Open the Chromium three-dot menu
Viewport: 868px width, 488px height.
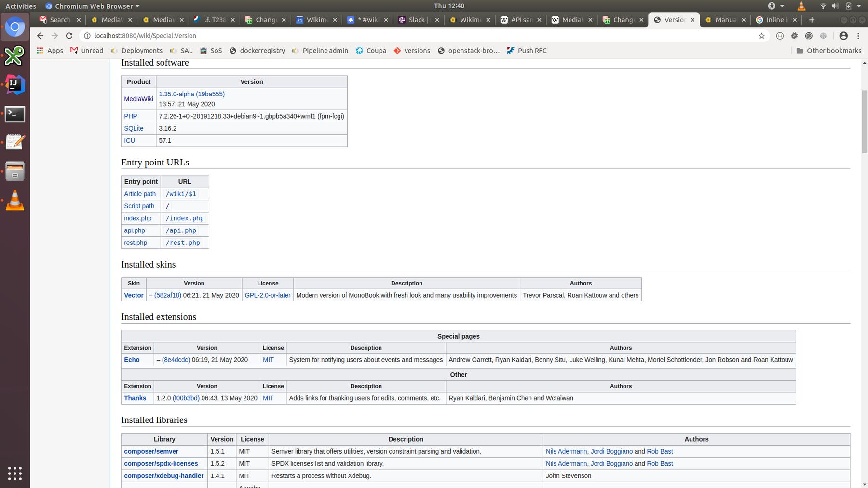pyautogui.click(x=858, y=36)
